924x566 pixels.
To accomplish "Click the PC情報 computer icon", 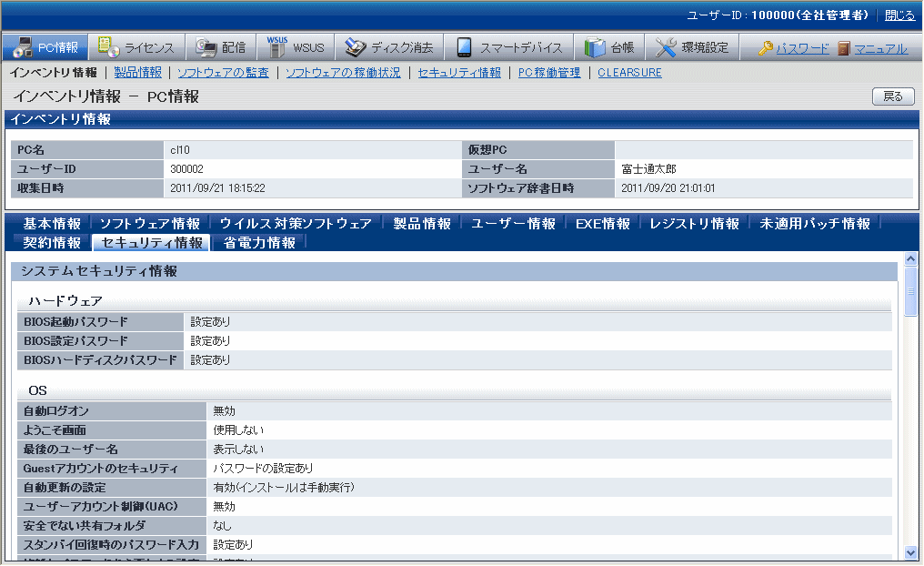I will click(22, 47).
